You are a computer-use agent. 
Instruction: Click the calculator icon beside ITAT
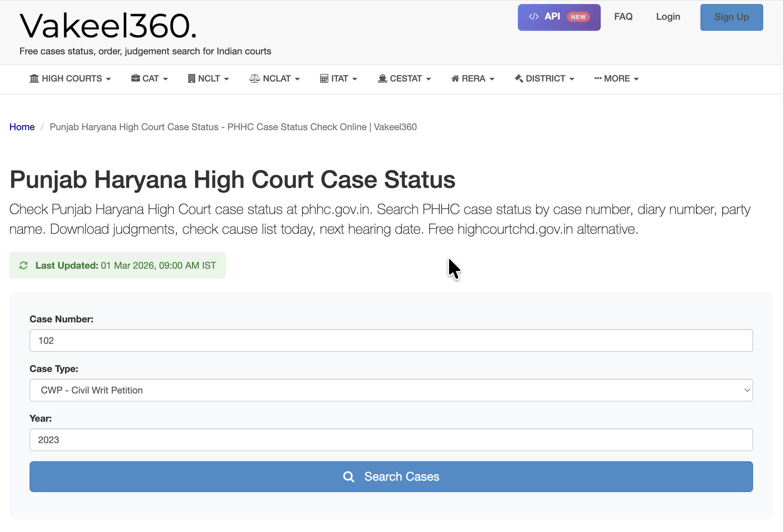coord(324,78)
